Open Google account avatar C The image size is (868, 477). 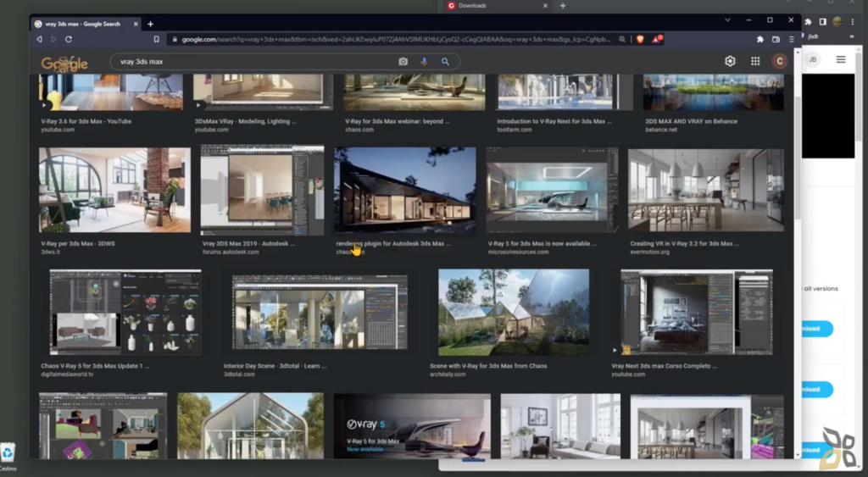(x=780, y=61)
